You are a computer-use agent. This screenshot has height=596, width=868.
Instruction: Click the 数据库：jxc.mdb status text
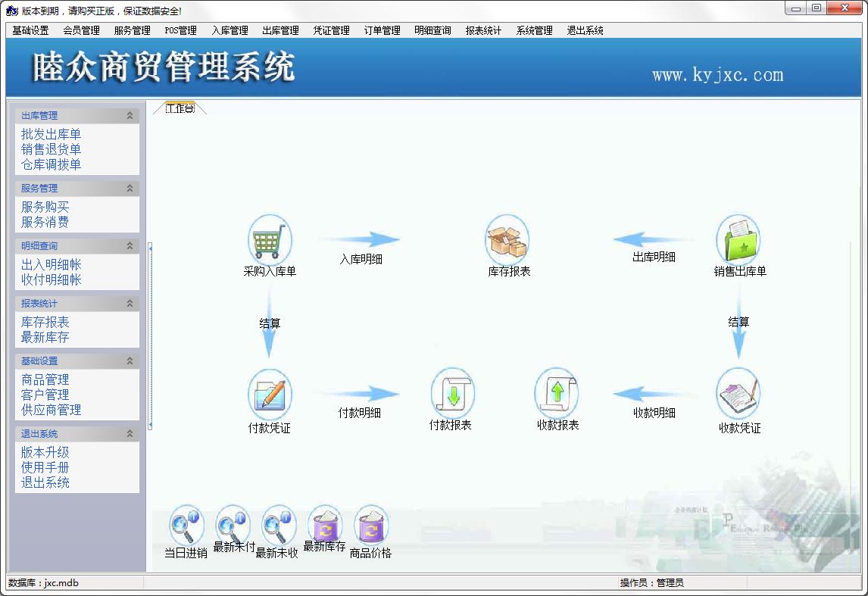pos(44,582)
